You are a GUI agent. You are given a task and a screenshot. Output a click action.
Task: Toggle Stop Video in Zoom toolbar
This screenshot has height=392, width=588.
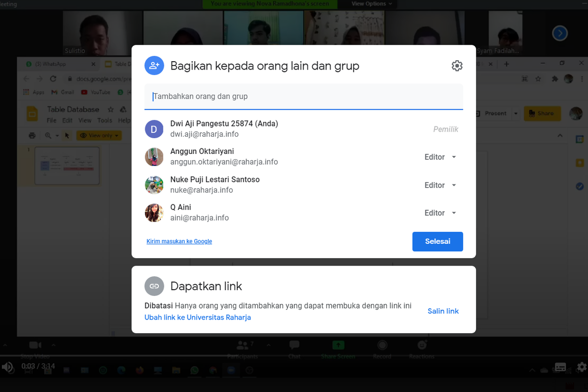click(35, 350)
